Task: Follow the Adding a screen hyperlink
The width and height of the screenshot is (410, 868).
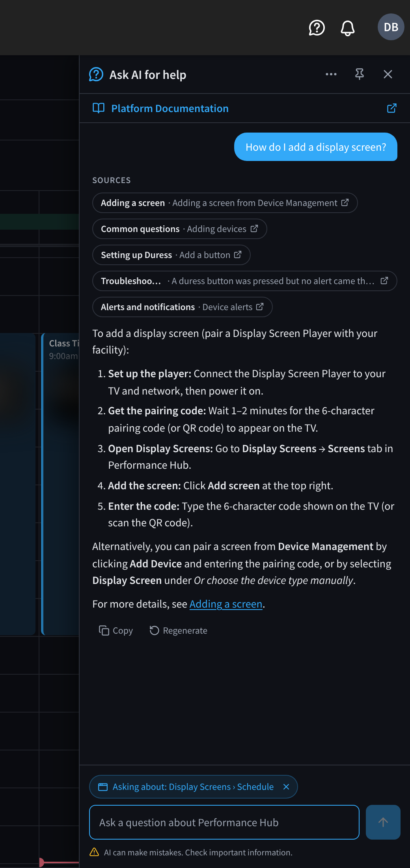Action: click(x=226, y=604)
